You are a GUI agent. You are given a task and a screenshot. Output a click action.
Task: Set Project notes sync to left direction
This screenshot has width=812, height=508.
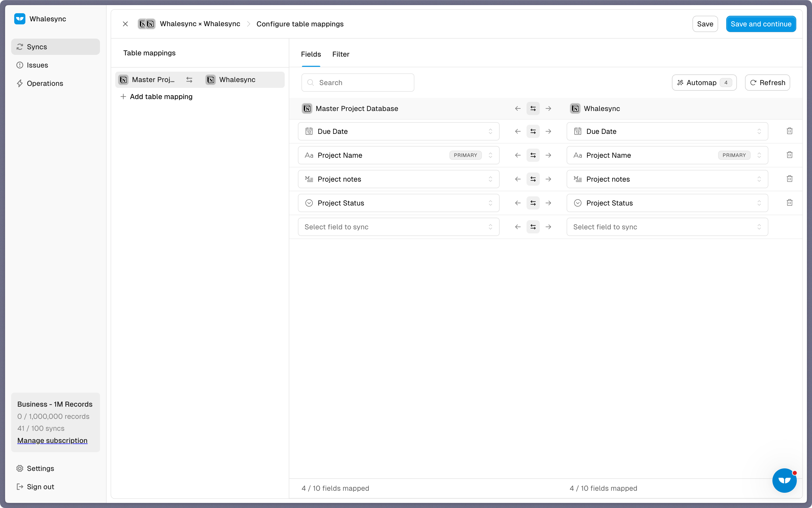pyautogui.click(x=518, y=179)
